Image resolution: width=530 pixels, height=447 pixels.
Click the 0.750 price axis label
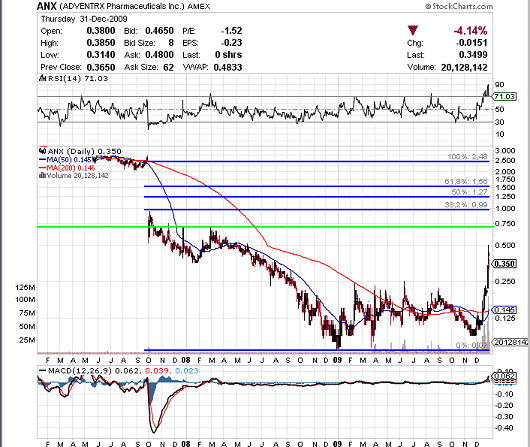pyautogui.click(x=505, y=224)
